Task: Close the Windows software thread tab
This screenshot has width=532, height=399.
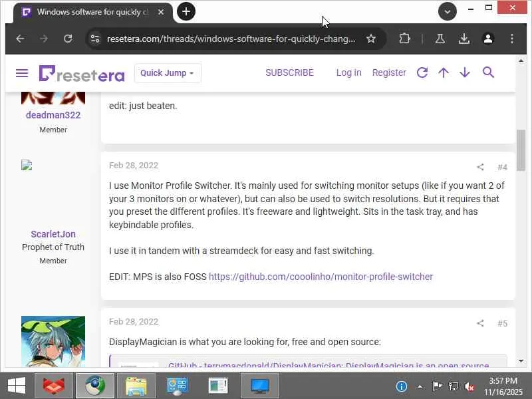Action: pos(161,12)
